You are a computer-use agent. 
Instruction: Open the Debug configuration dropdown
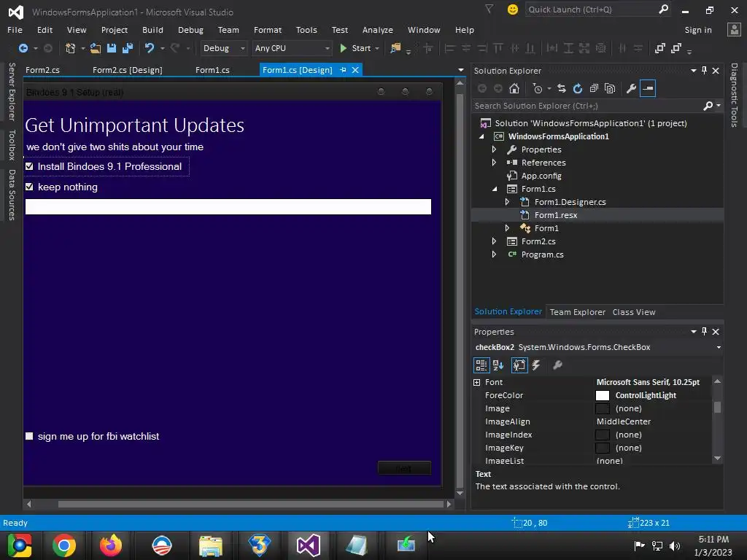tap(223, 48)
